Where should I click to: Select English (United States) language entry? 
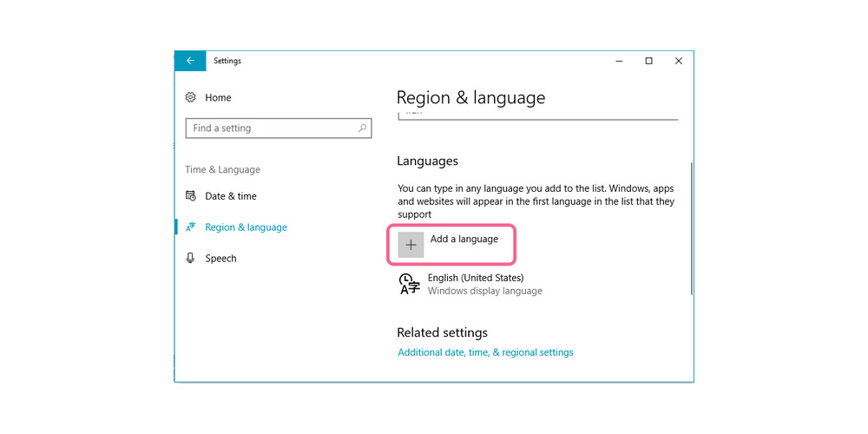(476, 278)
